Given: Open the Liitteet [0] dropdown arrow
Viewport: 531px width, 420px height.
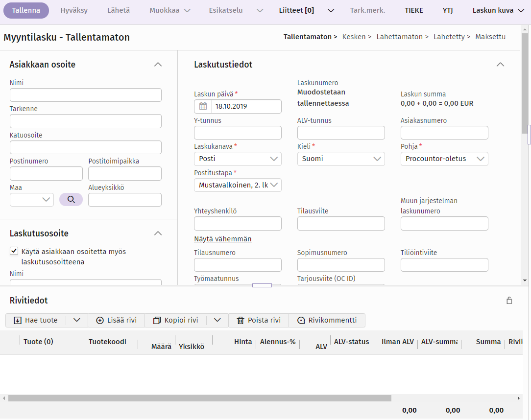Looking at the screenshot, I should pos(331,10).
